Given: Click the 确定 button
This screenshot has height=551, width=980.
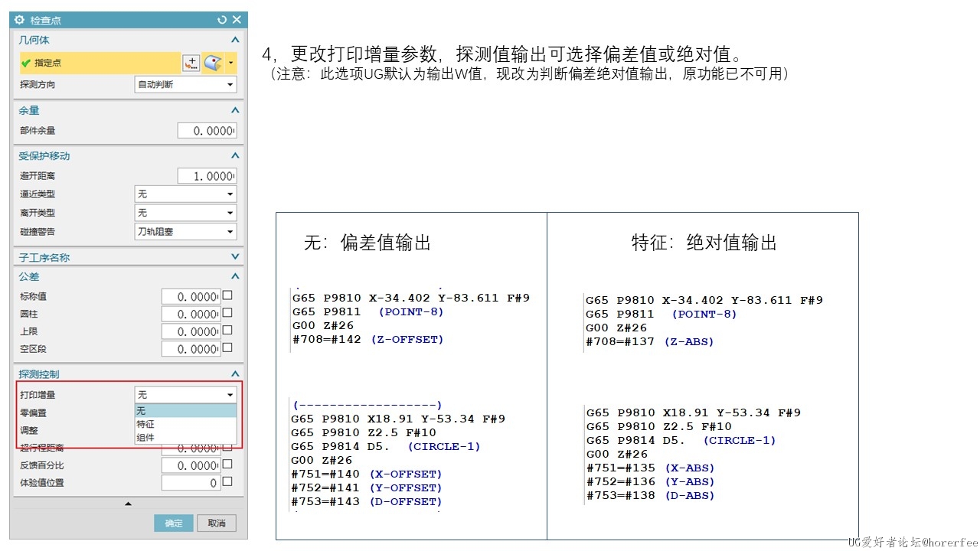Looking at the screenshot, I should pos(174,523).
